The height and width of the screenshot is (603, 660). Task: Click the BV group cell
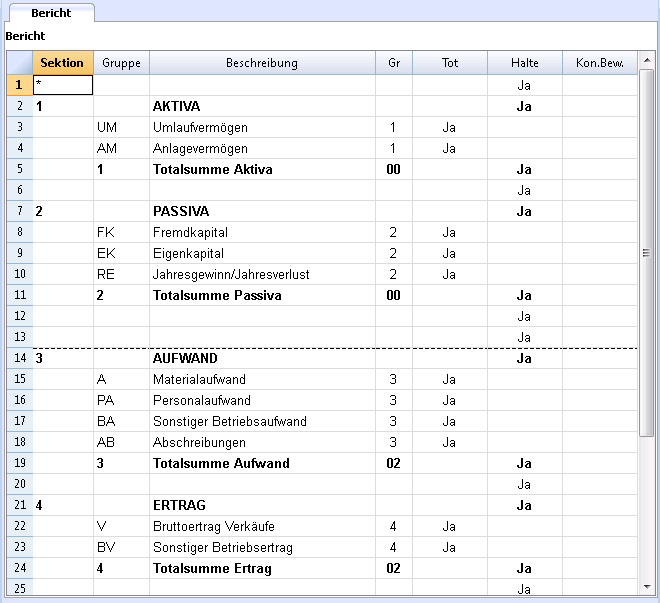tap(121, 547)
